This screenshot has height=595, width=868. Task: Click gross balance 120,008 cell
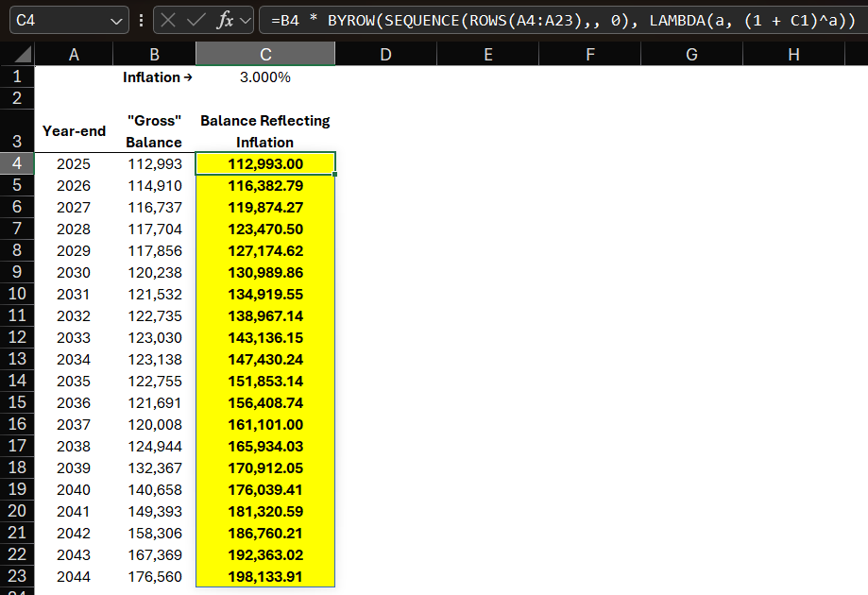click(x=155, y=424)
